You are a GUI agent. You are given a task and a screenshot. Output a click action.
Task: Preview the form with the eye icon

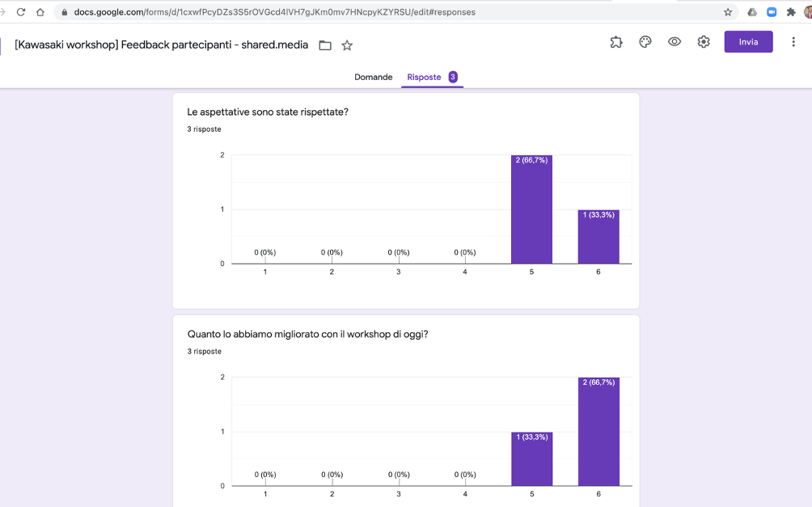[x=675, y=42]
